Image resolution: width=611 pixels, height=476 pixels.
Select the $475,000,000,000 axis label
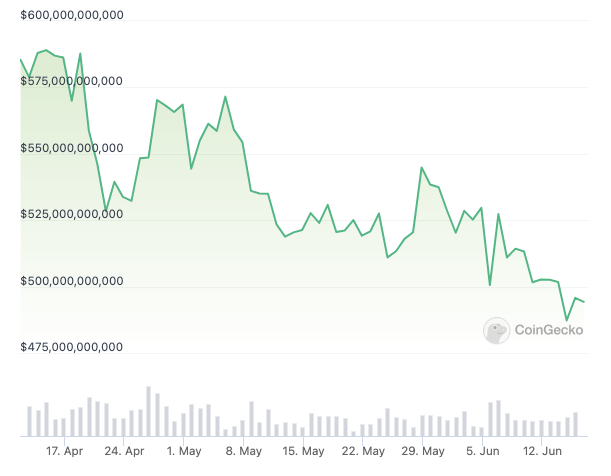[x=72, y=348]
